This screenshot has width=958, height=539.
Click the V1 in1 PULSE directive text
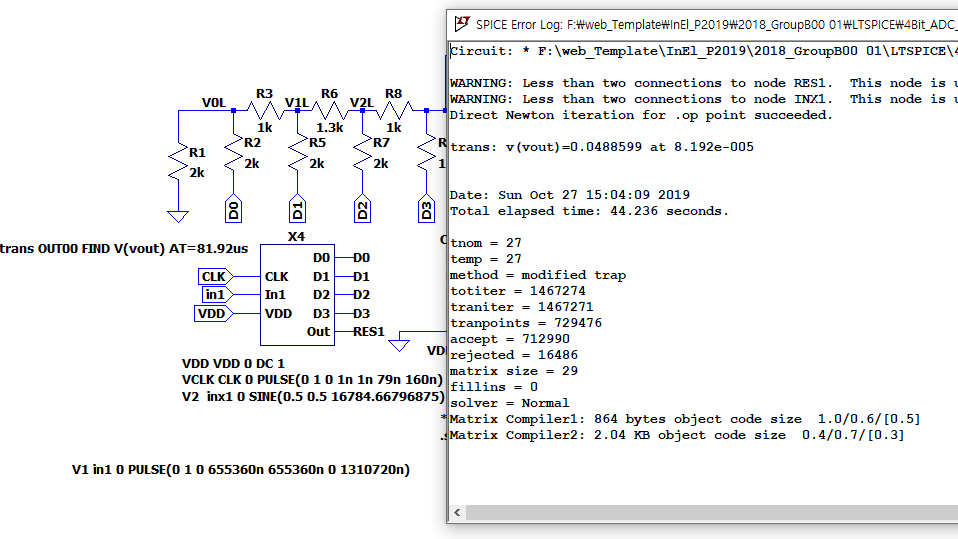tap(241, 469)
